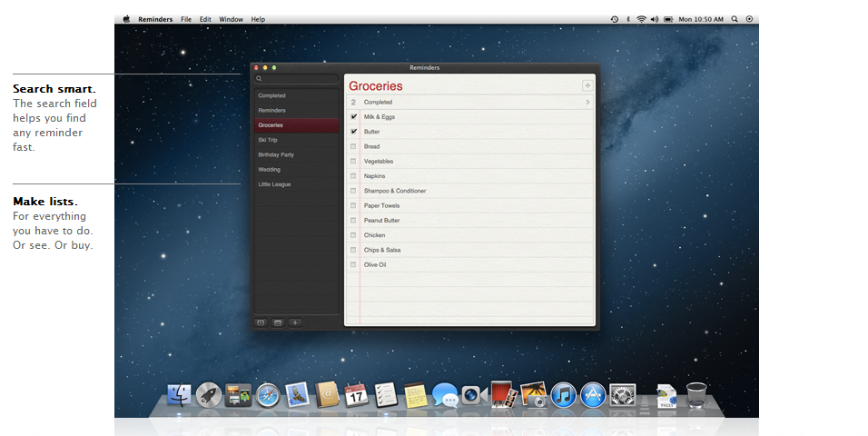Uncheck the Milk & Eggs reminder
The width and height of the screenshot is (868, 436).
click(354, 117)
